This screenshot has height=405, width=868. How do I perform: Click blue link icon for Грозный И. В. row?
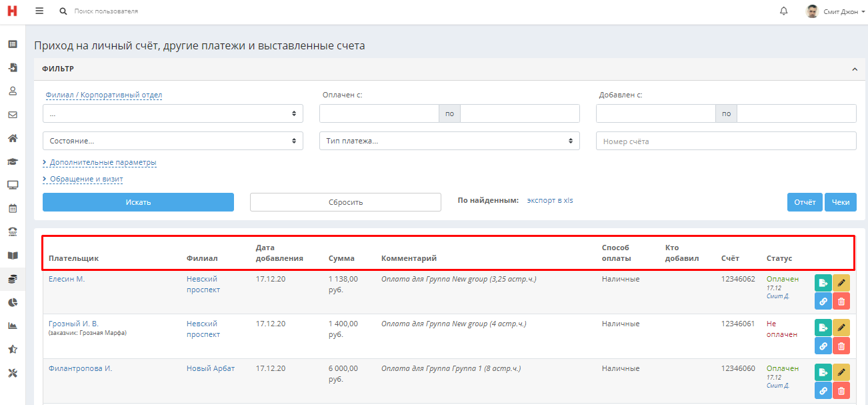pyautogui.click(x=823, y=346)
